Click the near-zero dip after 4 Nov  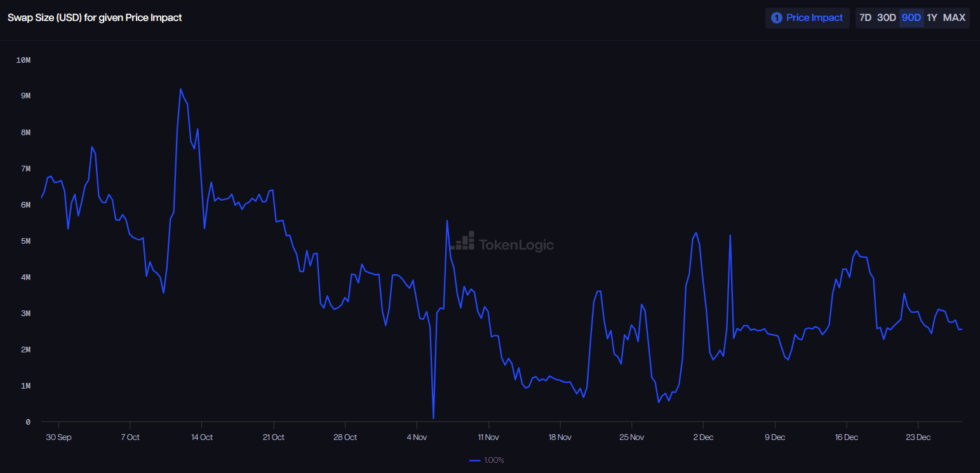click(x=433, y=417)
